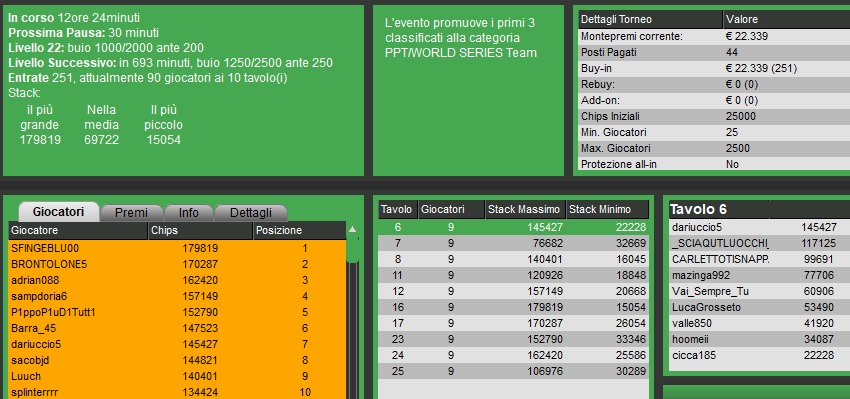Sort tables by Stack Minimo header
This screenshot has height=399, width=850.
pyautogui.click(x=607, y=209)
